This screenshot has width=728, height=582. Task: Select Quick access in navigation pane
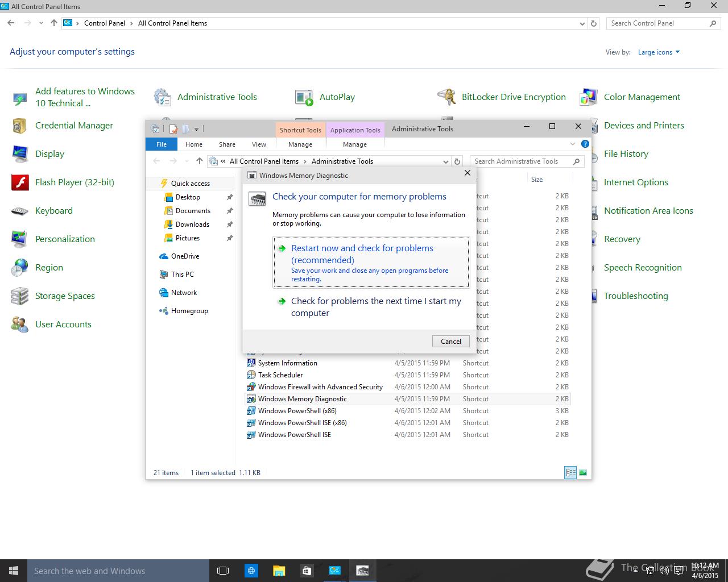click(x=191, y=184)
